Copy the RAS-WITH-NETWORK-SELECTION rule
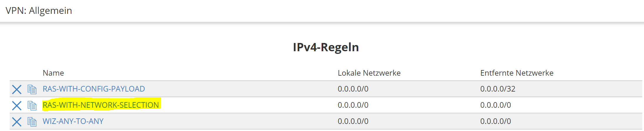This screenshot has width=644, height=131. click(32, 105)
